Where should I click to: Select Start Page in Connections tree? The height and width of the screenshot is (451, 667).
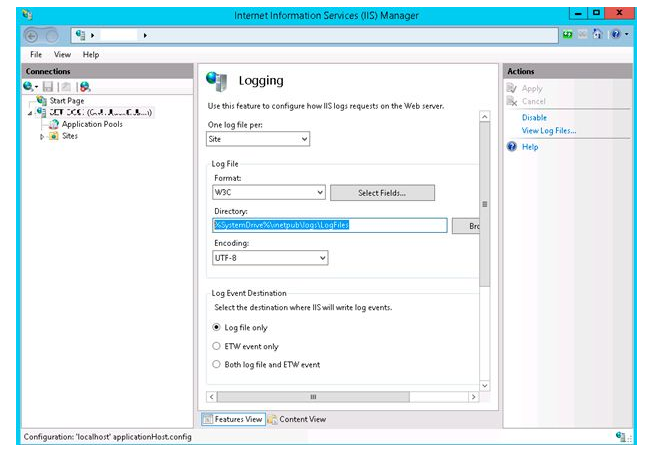67,101
